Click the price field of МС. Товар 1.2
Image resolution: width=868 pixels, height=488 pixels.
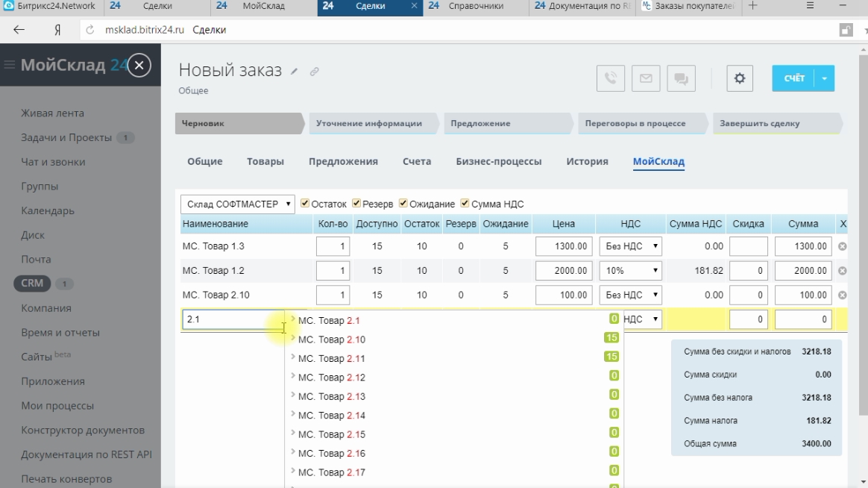click(564, 271)
